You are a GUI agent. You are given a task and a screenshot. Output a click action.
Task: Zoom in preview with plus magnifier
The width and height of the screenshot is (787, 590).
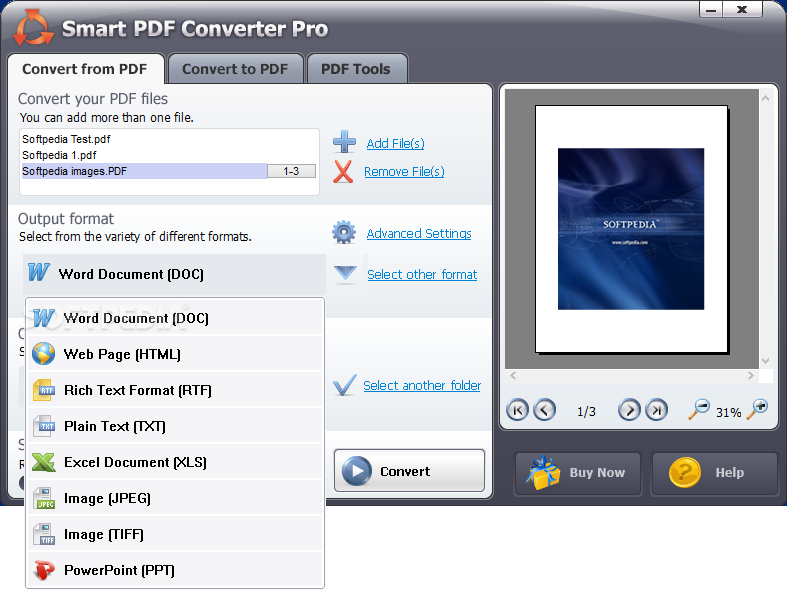click(x=757, y=409)
